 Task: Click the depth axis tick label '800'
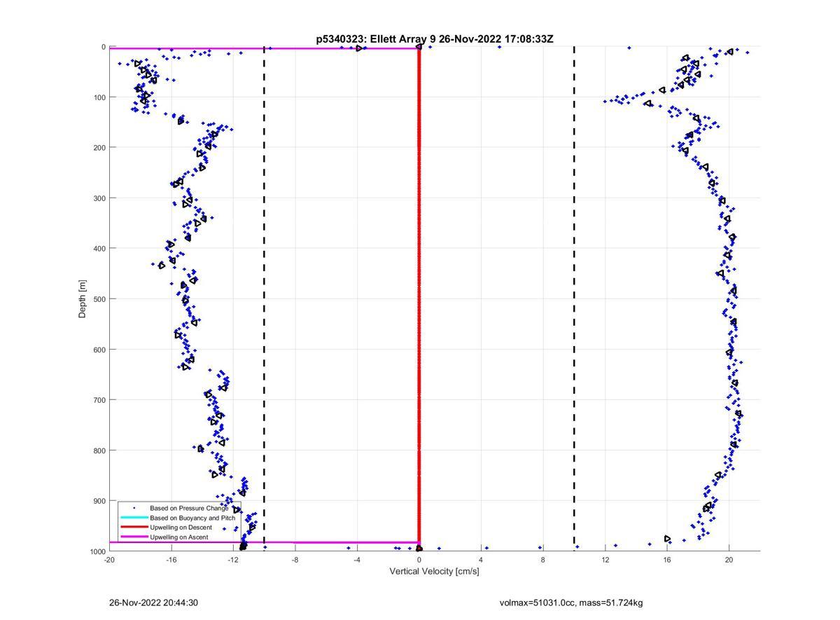pyautogui.click(x=99, y=450)
